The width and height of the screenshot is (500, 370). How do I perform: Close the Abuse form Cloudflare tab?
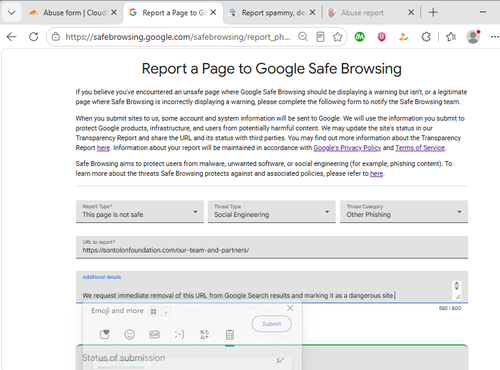pyautogui.click(x=114, y=13)
